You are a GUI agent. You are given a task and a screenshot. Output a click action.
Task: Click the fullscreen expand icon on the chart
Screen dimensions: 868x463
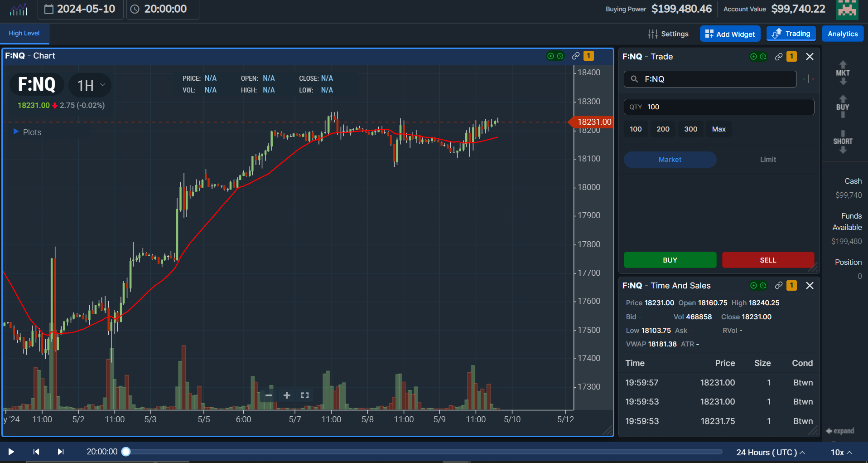coord(304,395)
